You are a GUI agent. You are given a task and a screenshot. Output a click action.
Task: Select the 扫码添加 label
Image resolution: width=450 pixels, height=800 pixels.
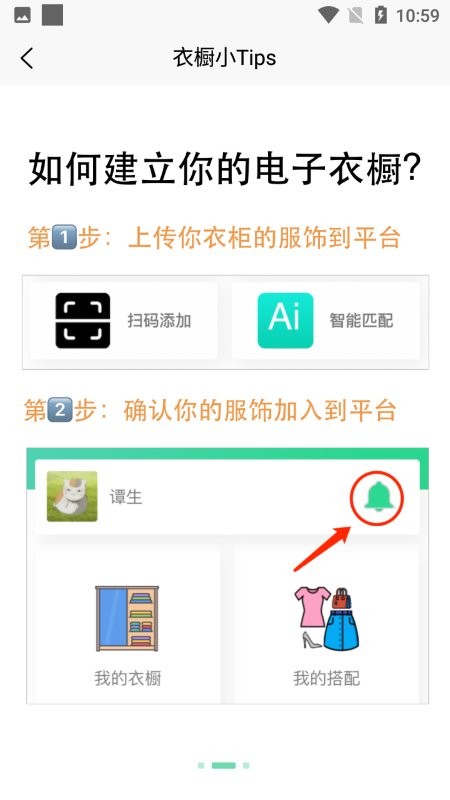point(159,321)
